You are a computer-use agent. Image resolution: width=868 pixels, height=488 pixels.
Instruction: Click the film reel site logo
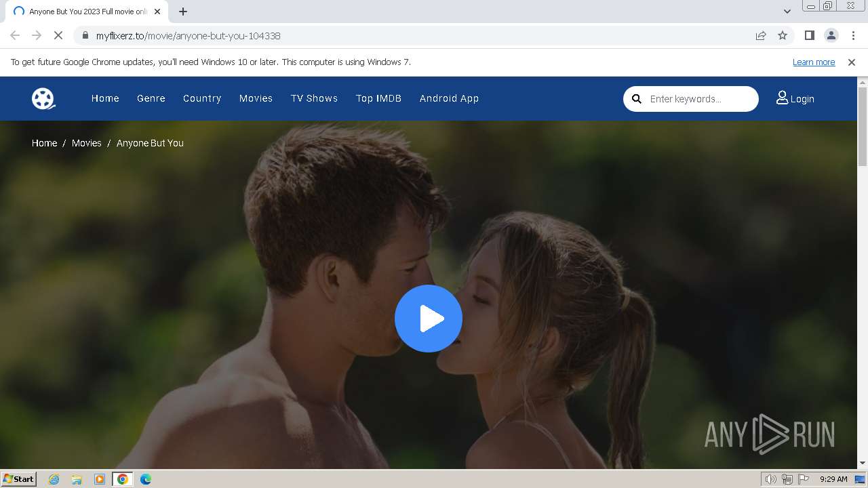(x=43, y=99)
